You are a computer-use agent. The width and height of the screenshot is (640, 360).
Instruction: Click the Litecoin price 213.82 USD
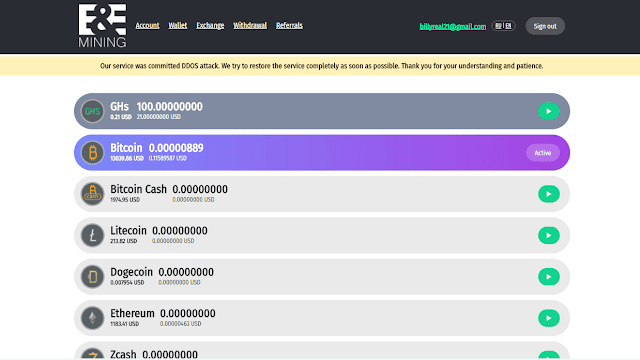(124, 241)
